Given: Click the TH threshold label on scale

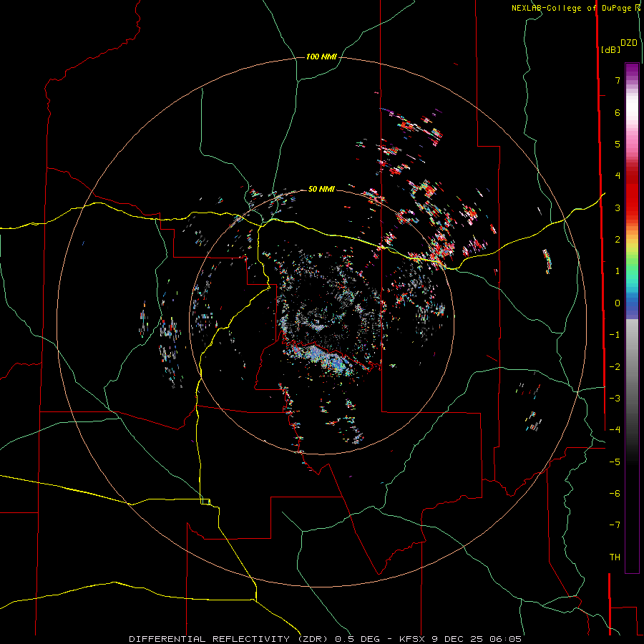Looking at the screenshot, I should click(615, 557).
